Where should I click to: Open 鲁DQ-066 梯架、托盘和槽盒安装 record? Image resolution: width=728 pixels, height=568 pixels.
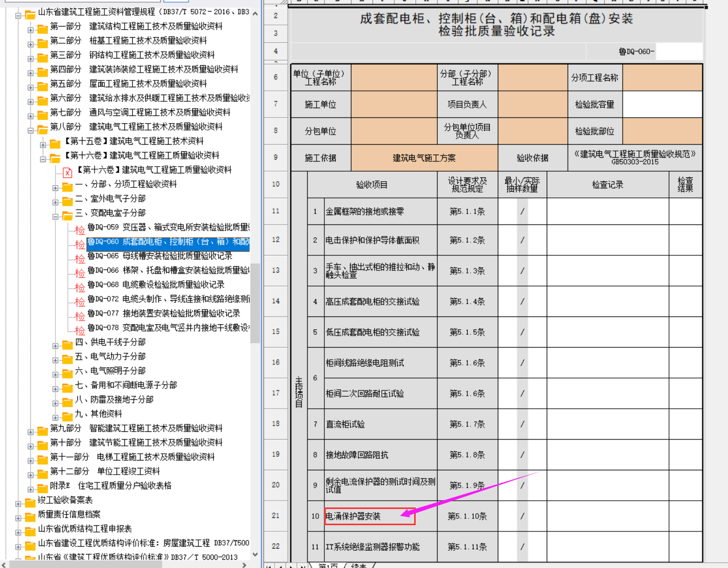168,270
